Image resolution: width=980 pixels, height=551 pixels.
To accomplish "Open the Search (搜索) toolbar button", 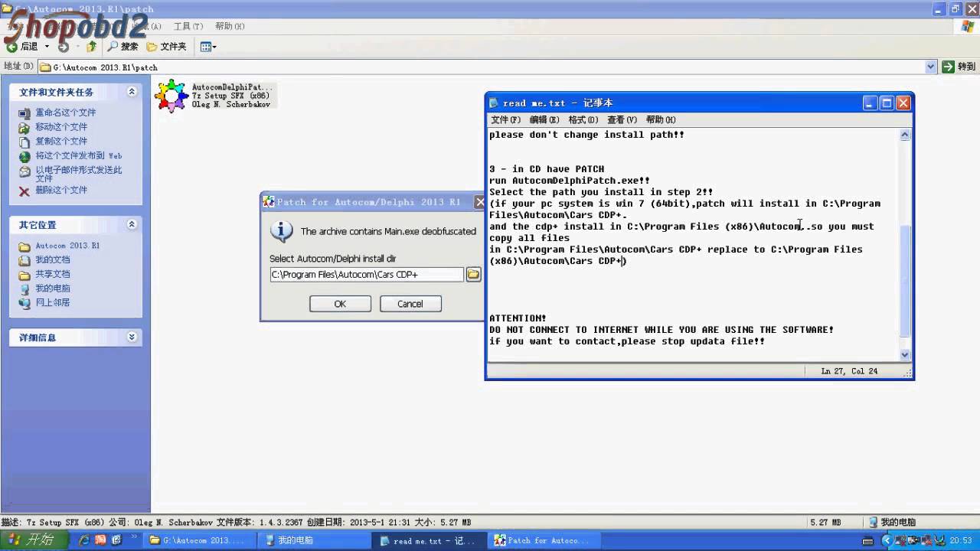I will coord(123,47).
